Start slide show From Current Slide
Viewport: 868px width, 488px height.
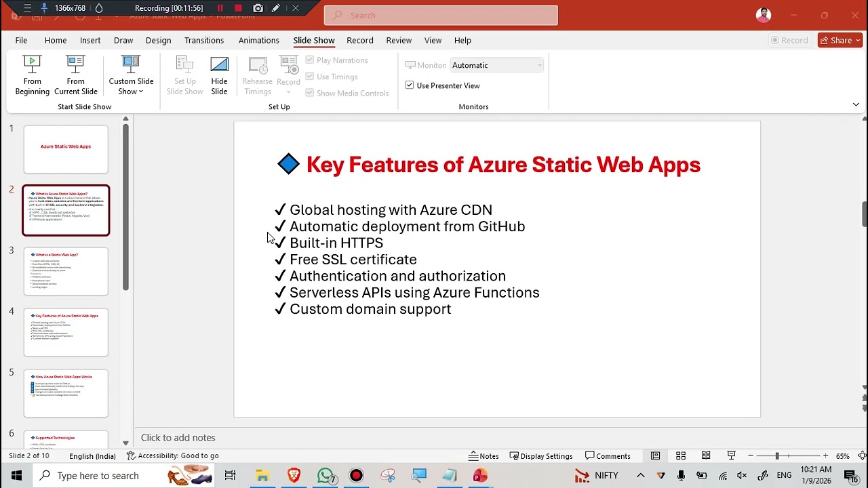(76, 76)
